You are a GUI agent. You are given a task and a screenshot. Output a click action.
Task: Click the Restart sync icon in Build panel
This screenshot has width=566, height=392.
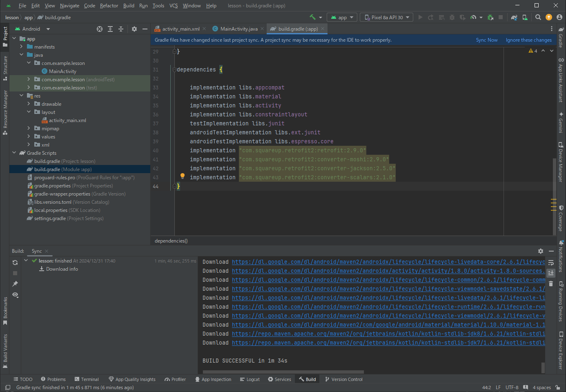click(15, 263)
